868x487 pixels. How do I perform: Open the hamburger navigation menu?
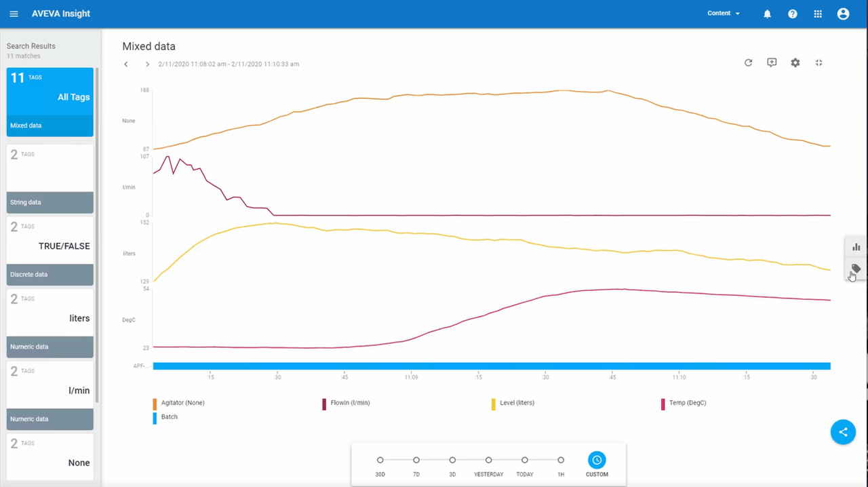14,14
